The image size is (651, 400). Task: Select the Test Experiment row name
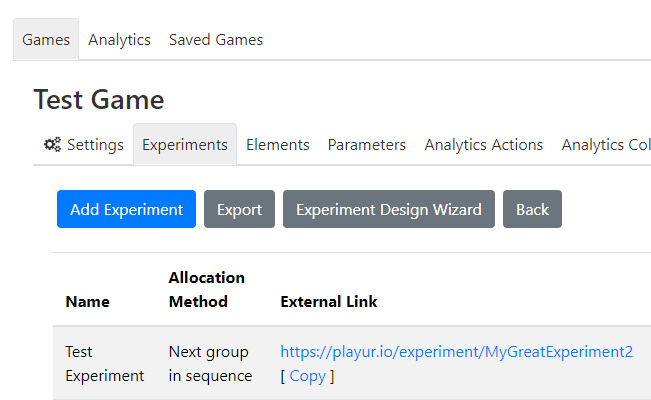point(105,364)
